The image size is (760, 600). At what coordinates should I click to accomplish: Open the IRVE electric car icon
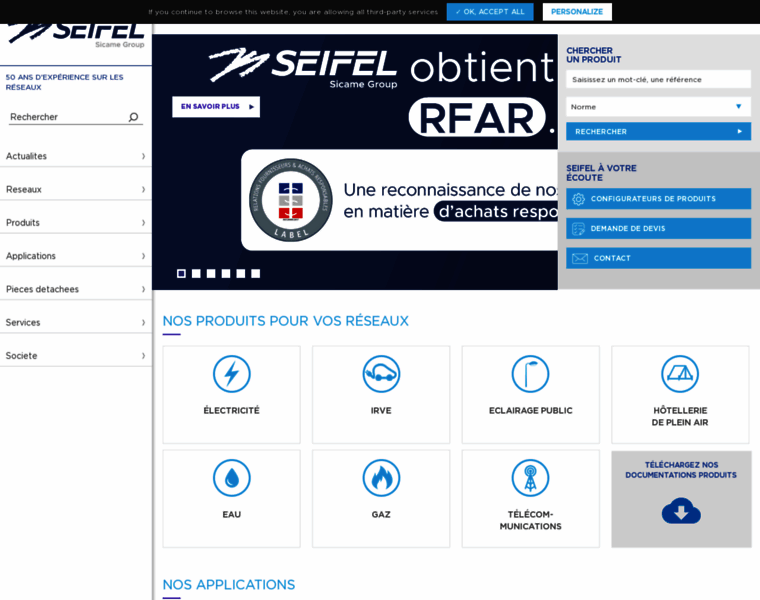[x=381, y=374]
